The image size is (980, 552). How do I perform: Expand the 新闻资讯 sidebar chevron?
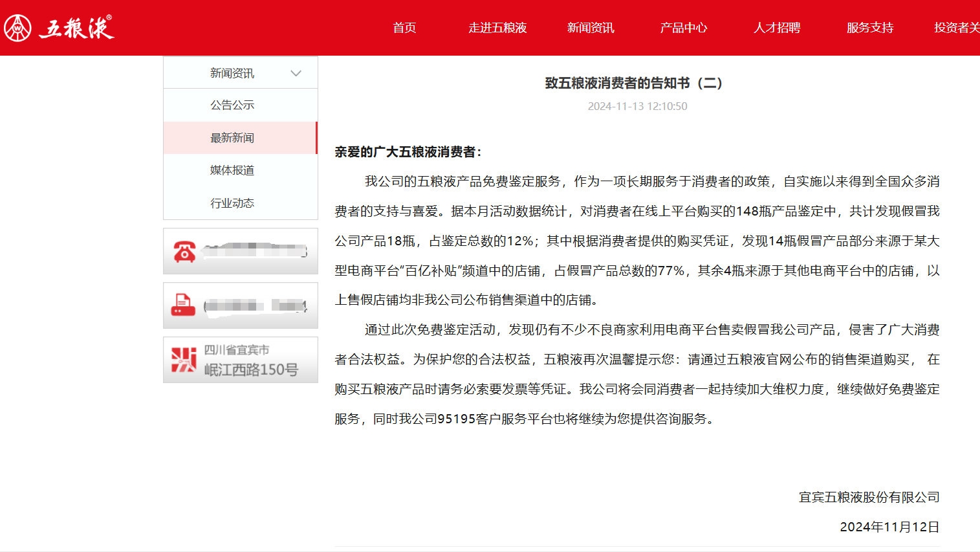pos(296,73)
